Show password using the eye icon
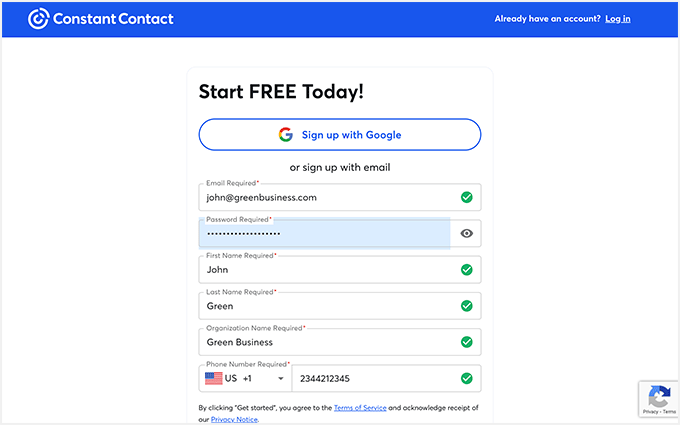 (x=466, y=234)
